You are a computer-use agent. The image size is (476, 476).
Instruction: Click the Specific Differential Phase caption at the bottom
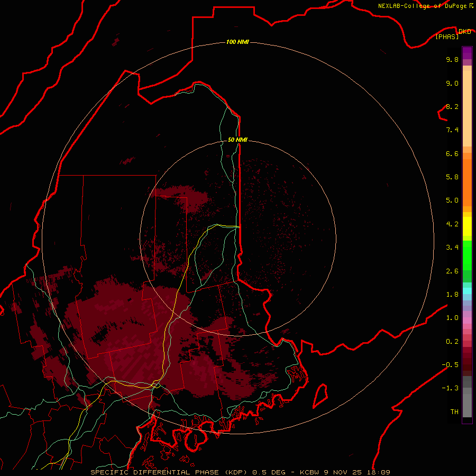pos(240,472)
